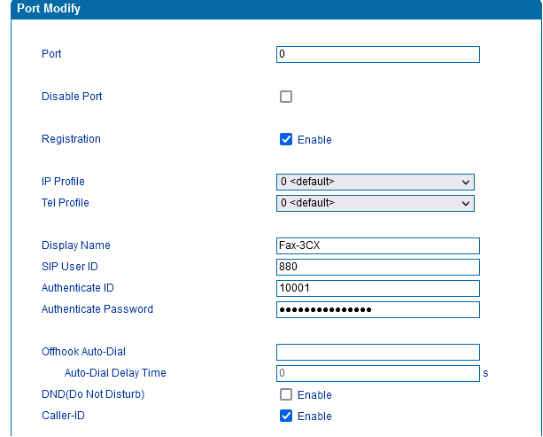Screen dimensions: 543x437
Task: Click the Port label text
Action: (51, 54)
